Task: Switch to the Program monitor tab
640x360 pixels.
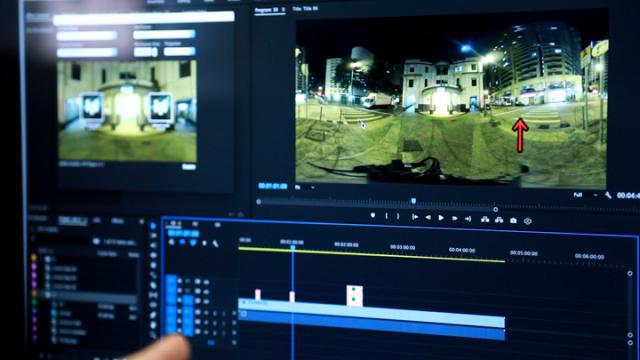Action: pos(267,10)
